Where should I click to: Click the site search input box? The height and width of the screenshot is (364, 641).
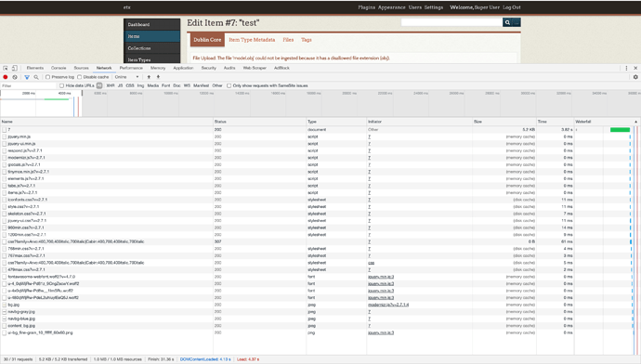(x=451, y=22)
